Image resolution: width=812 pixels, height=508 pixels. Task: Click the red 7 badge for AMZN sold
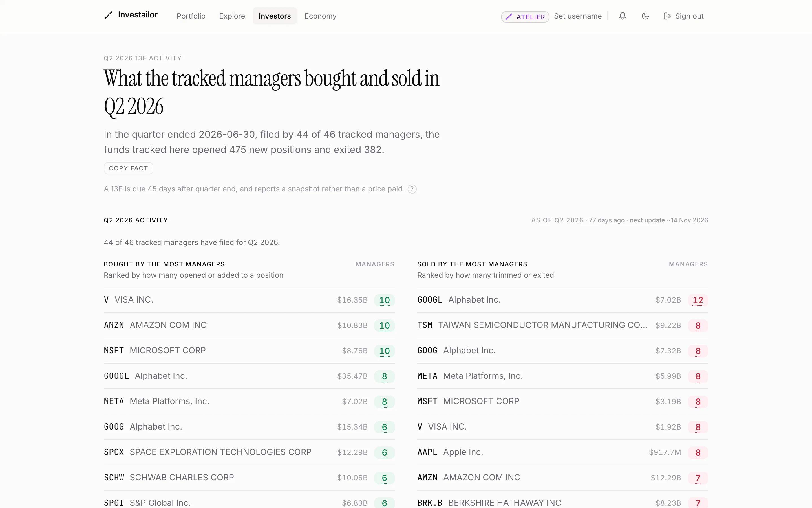pos(698,478)
